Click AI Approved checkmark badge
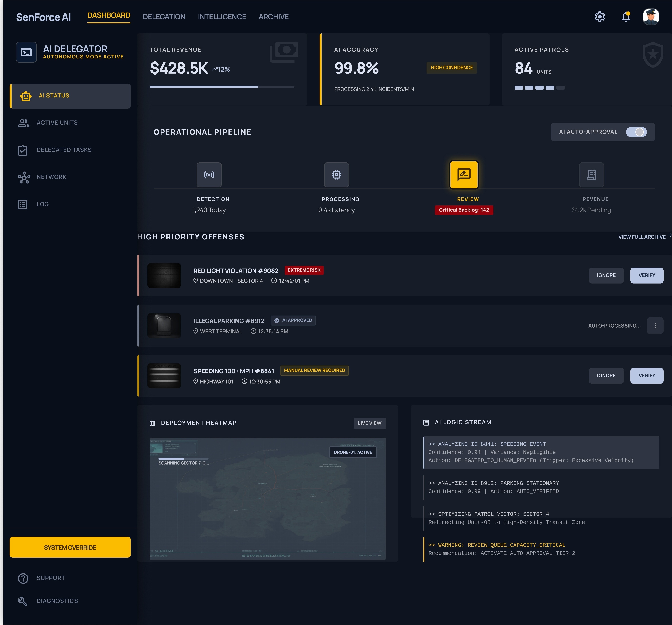 293,320
